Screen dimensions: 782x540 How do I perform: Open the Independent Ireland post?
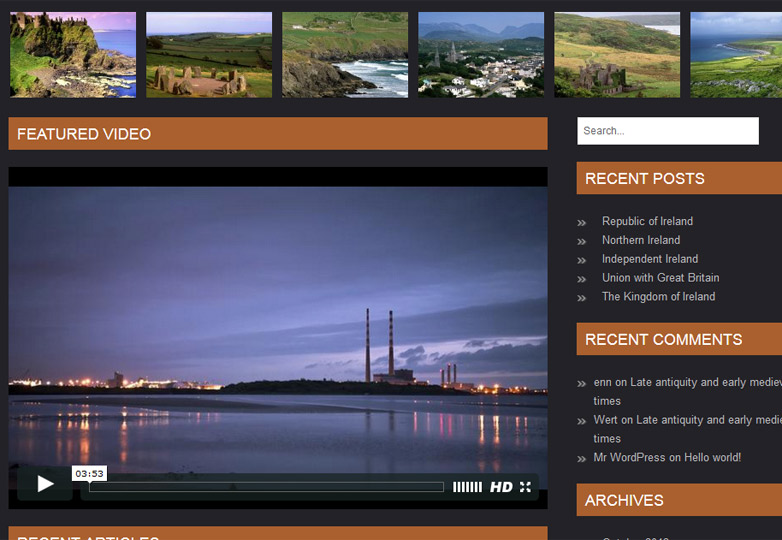(x=650, y=259)
